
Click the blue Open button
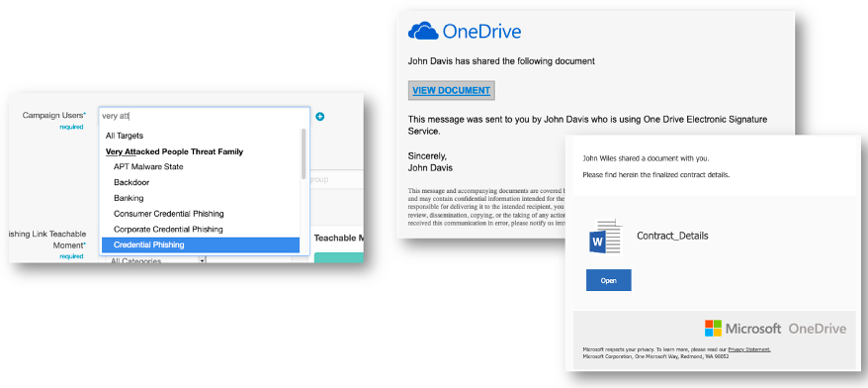coord(608,280)
